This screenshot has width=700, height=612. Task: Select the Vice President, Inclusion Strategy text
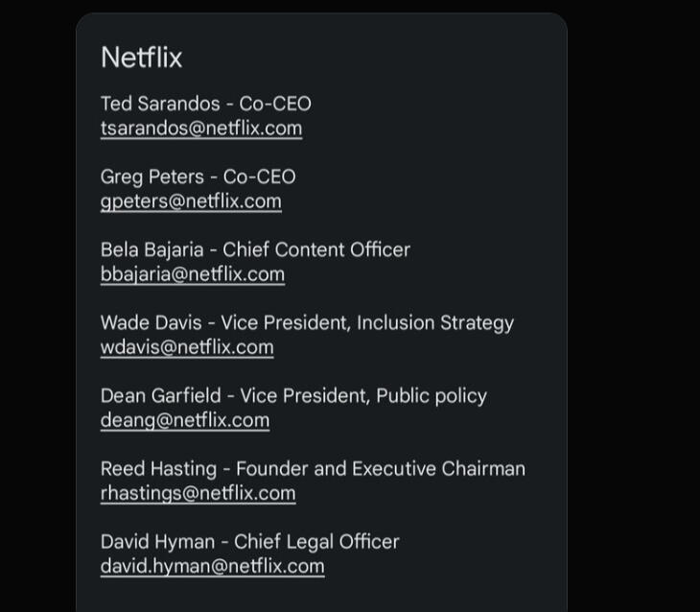[x=367, y=323]
